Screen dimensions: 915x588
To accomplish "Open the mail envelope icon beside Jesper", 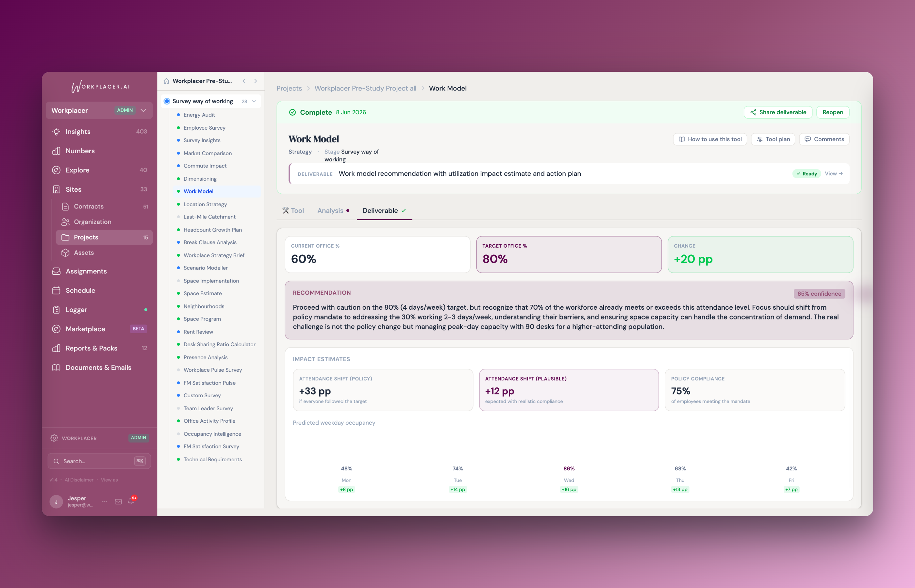I will [x=118, y=502].
